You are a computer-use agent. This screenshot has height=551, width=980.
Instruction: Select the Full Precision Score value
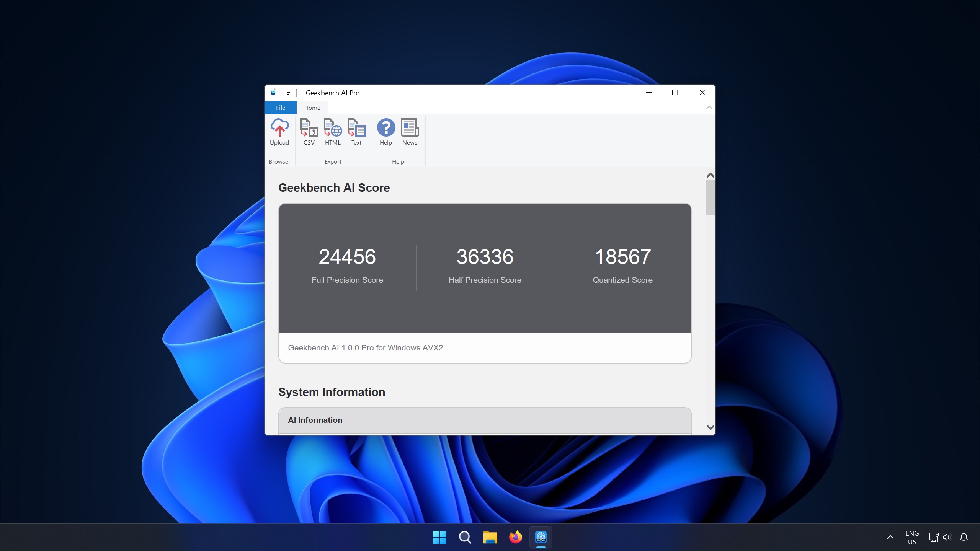pos(347,256)
